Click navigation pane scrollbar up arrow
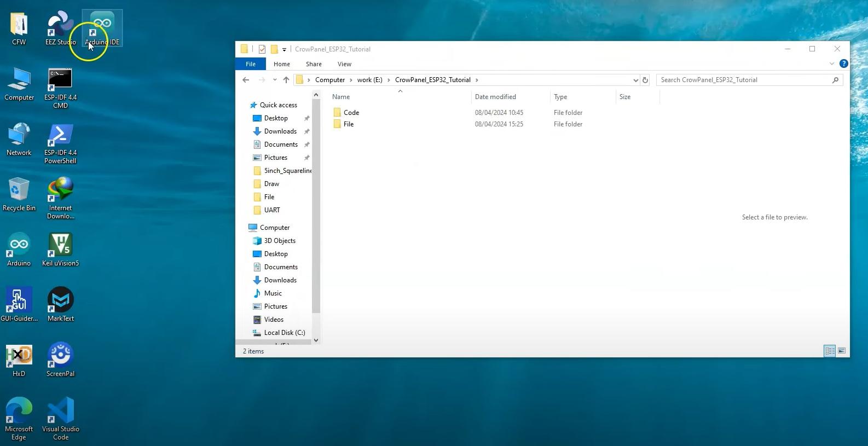 click(x=316, y=95)
